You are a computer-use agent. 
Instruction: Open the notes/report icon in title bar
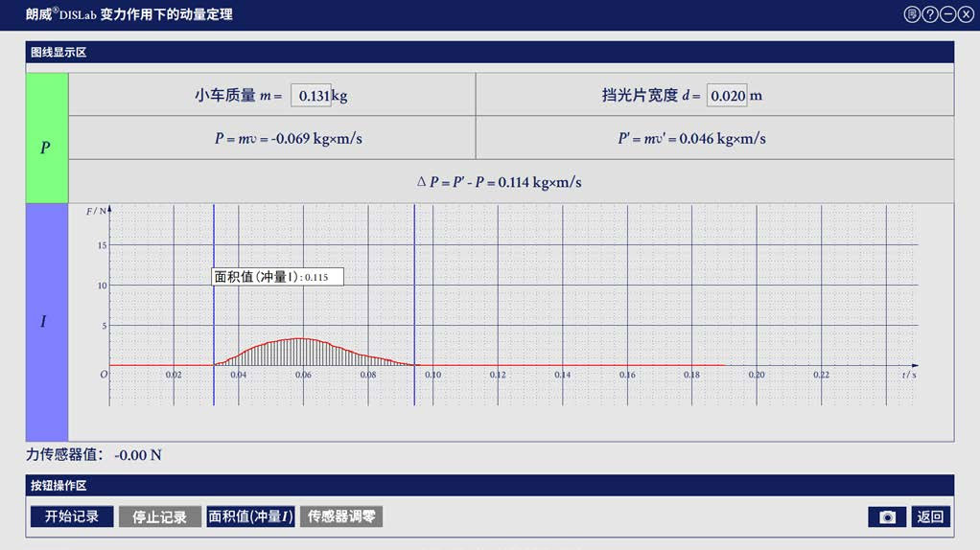[912, 14]
